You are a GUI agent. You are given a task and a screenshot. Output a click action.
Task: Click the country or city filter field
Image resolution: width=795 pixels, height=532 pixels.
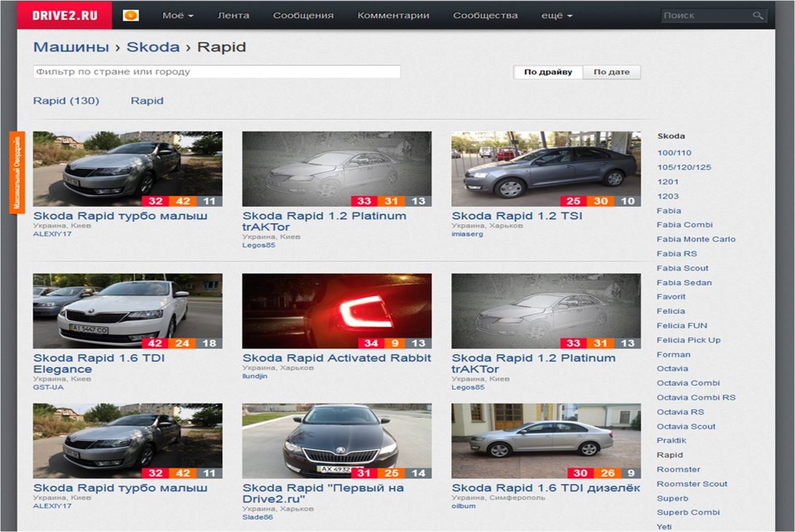(x=216, y=71)
